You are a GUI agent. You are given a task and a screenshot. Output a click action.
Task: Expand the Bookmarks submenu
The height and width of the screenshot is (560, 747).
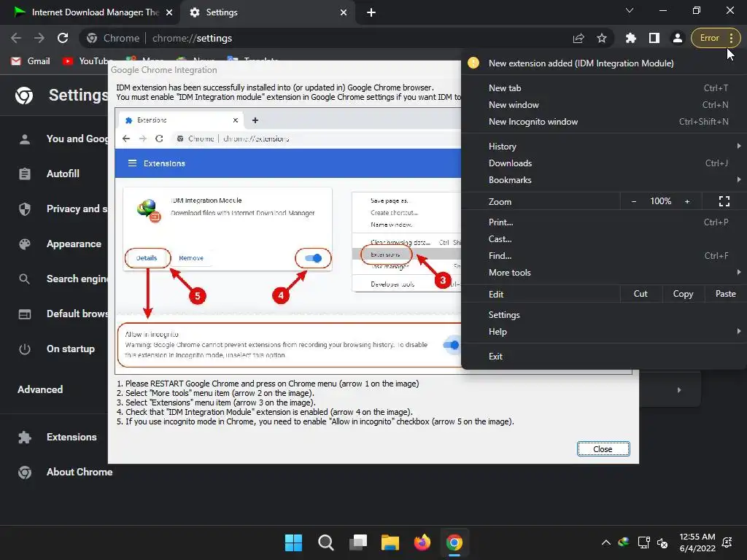(x=604, y=180)
